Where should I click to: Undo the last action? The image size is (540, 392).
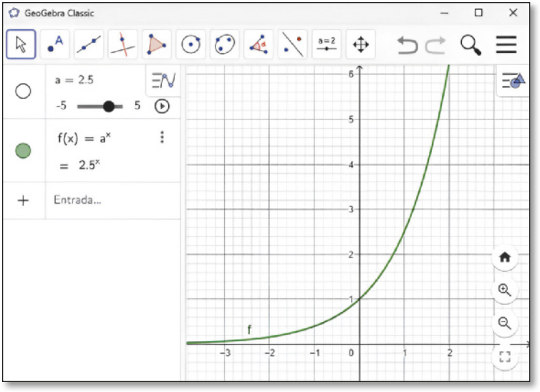[408, 44]
